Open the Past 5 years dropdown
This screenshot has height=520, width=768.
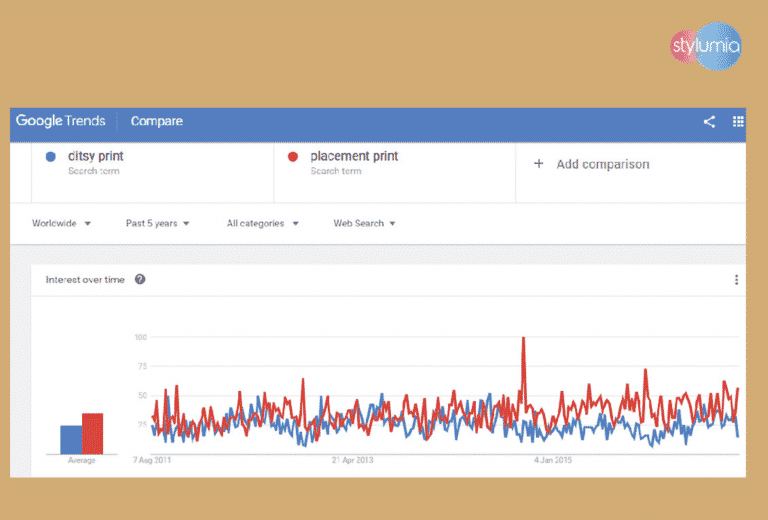[x=157, y=223]
